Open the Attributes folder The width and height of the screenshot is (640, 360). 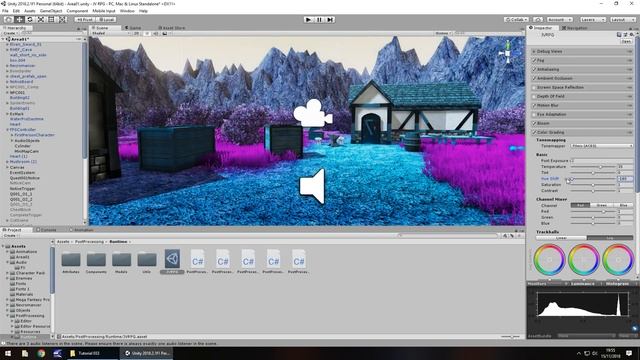tap(71, 260)
